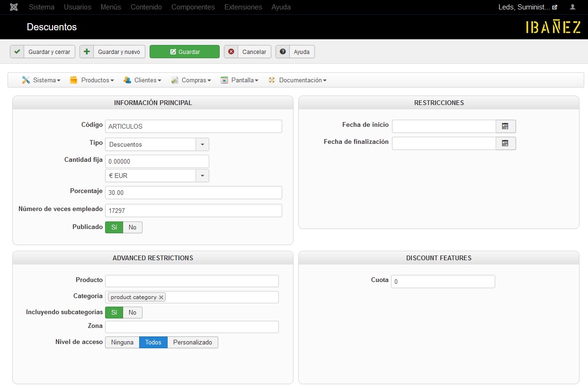The height and width of the screenshot is (388, 588).
Task: Open the Contenido menu
Action: tap(146, 7)
